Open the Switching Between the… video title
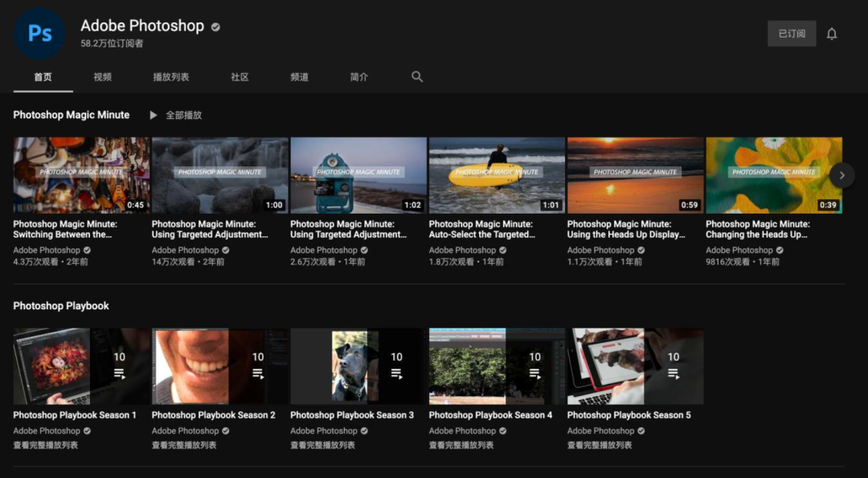 pyautogui.click(x=65, y=229)
